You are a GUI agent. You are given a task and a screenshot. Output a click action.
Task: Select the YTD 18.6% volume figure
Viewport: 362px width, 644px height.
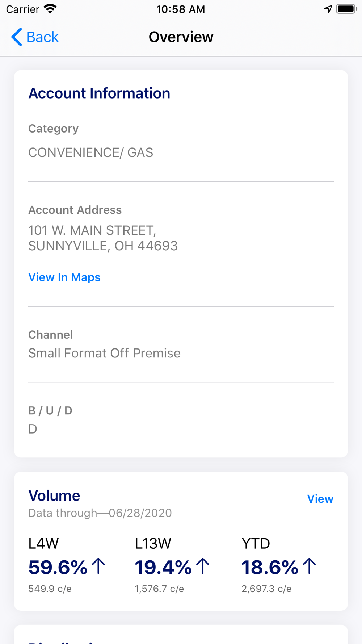(270, 567)
